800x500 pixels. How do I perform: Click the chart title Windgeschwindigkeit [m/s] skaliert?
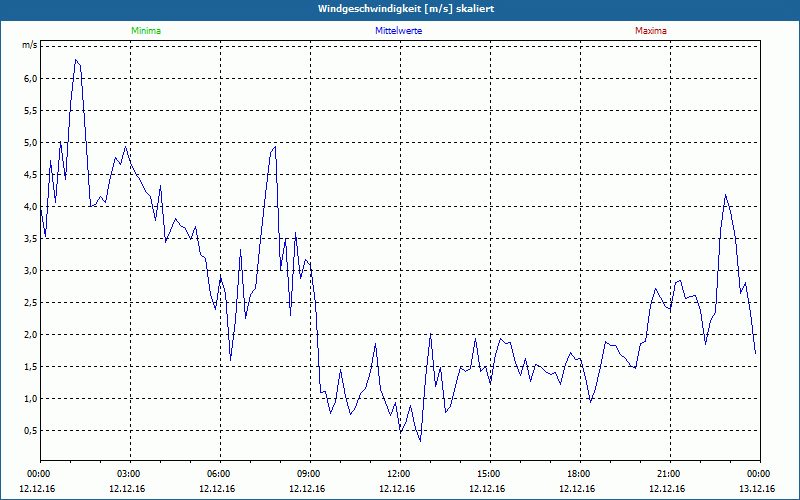[x=406, y=9]
